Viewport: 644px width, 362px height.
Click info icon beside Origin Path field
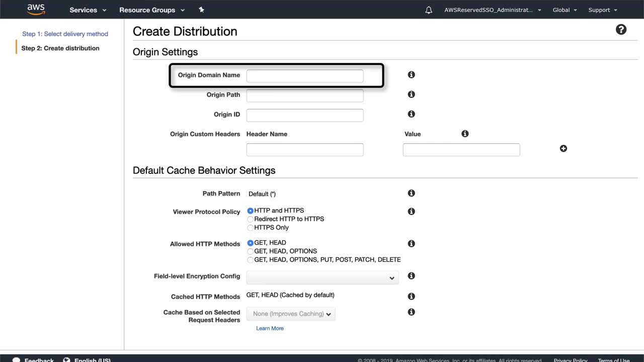411,95
